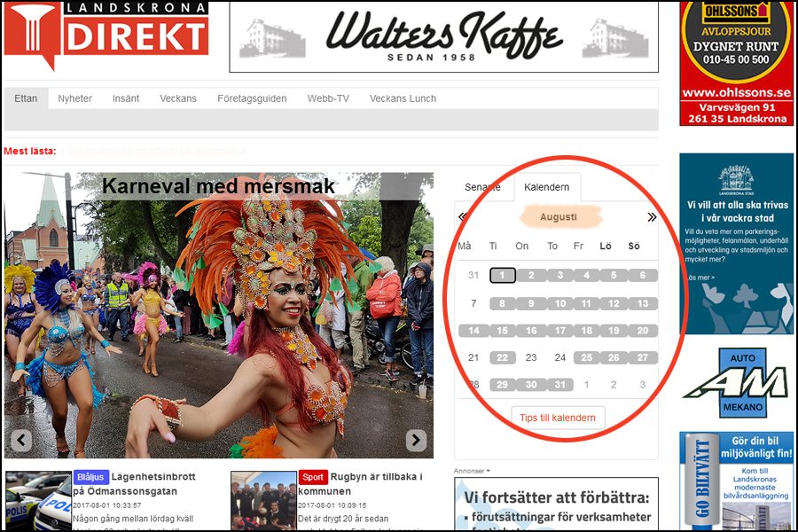Click the Sport category badge

tap(312, 477)
